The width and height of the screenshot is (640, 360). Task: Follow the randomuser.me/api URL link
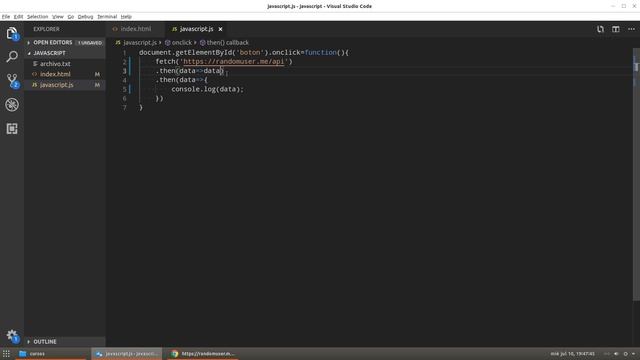click(x=233, y=62)
